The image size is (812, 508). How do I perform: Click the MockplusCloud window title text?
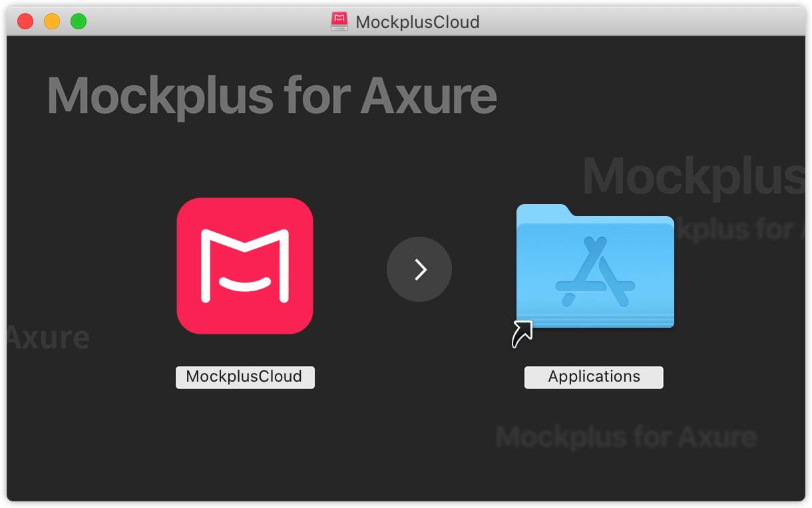(417, 22)
